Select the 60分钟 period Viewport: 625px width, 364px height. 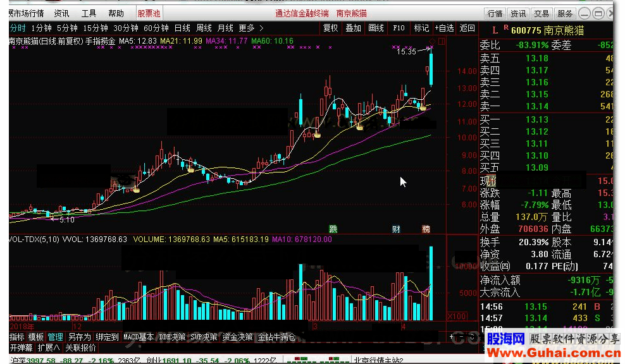pyautogui.click(x=156, y=28)
